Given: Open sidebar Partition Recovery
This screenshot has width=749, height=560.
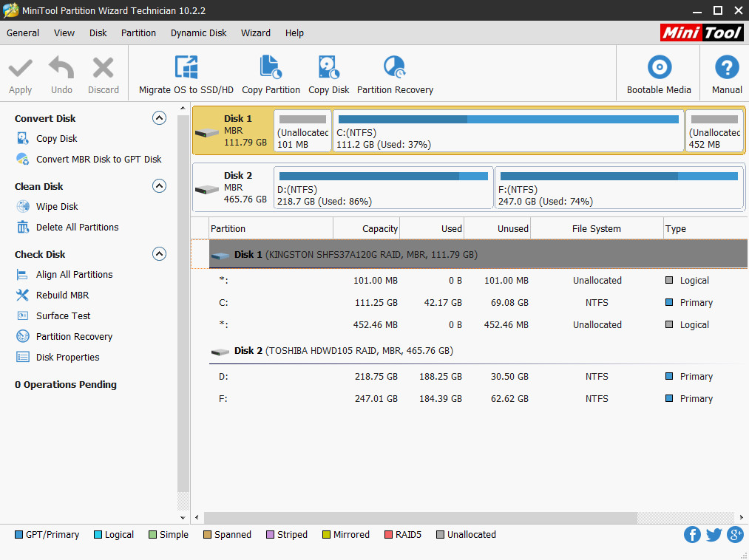Looking at the screenshot, I should click(x=75, y=337).
